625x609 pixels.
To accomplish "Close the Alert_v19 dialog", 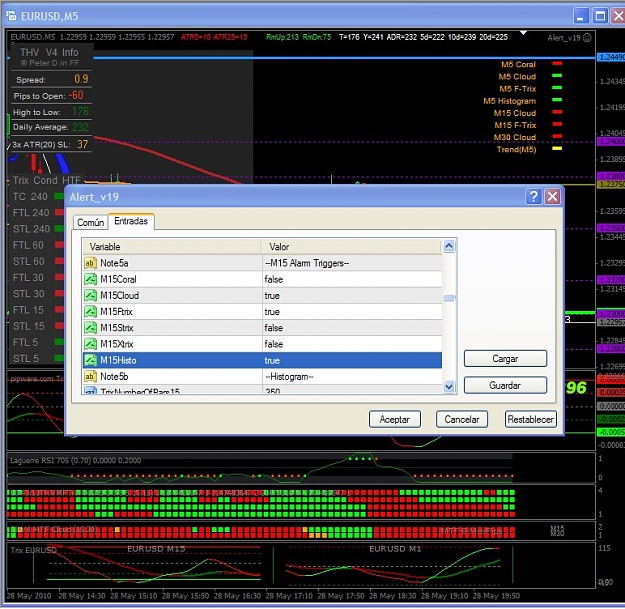I will pos(552,196).
